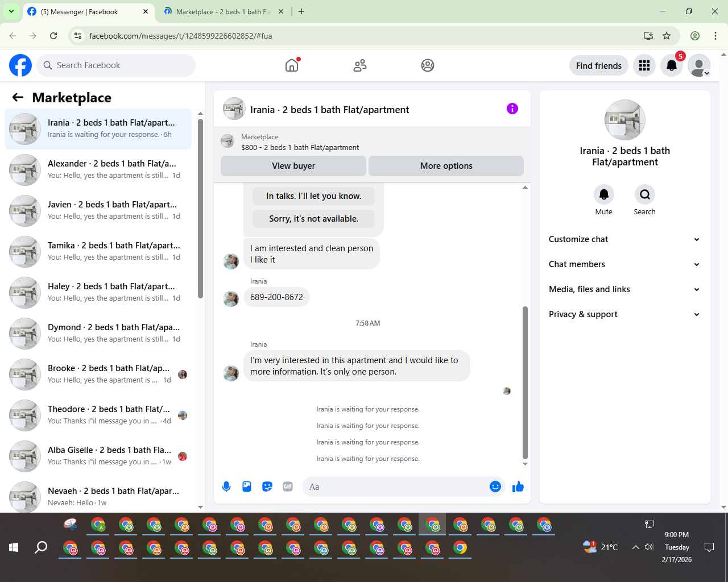Open Windows notification center icon
728x582 pixels.
pyautogui.click(x=709, y=547)
